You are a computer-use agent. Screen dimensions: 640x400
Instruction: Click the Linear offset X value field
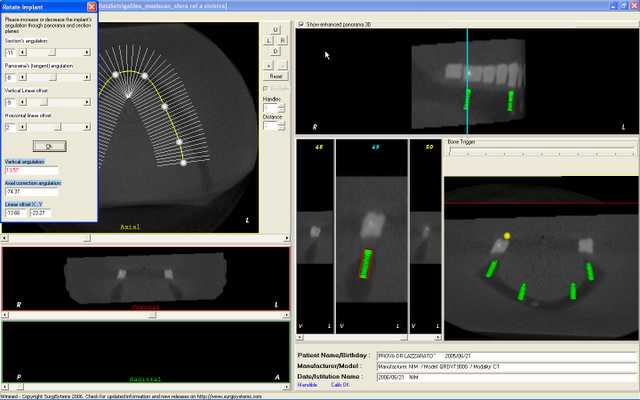tap(16, 213)
